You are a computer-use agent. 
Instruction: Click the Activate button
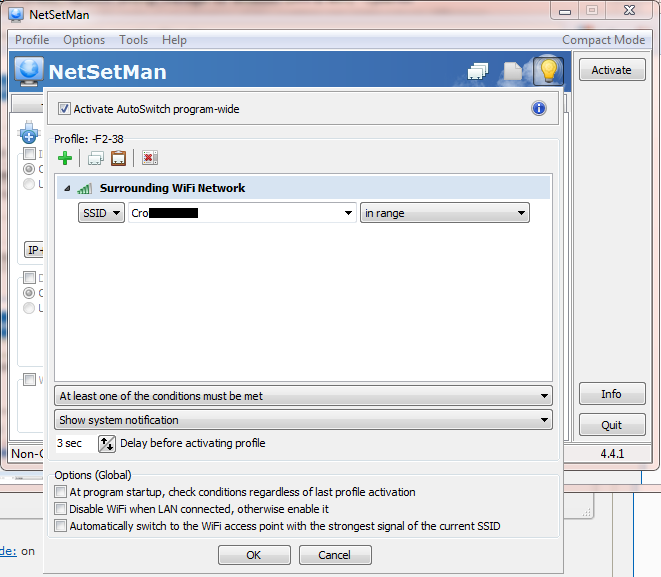612,70
